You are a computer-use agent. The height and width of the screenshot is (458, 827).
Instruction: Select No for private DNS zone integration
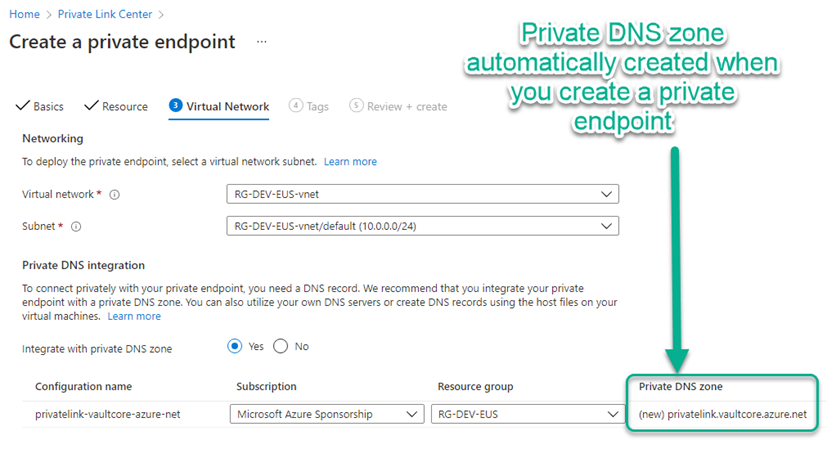(x=281, y=346)
